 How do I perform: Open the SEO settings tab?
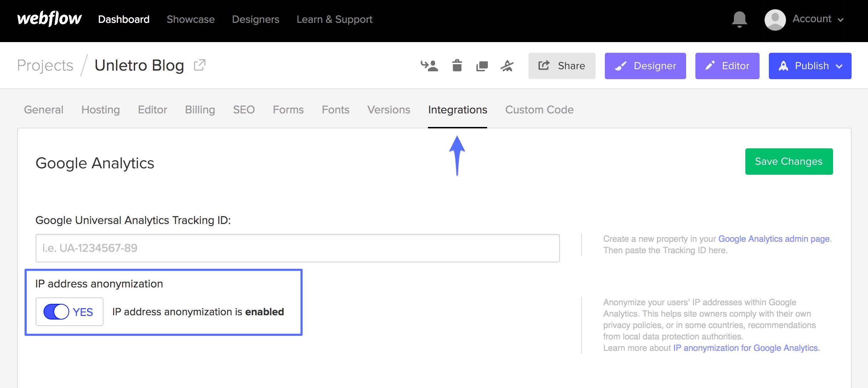pos(244,110)
